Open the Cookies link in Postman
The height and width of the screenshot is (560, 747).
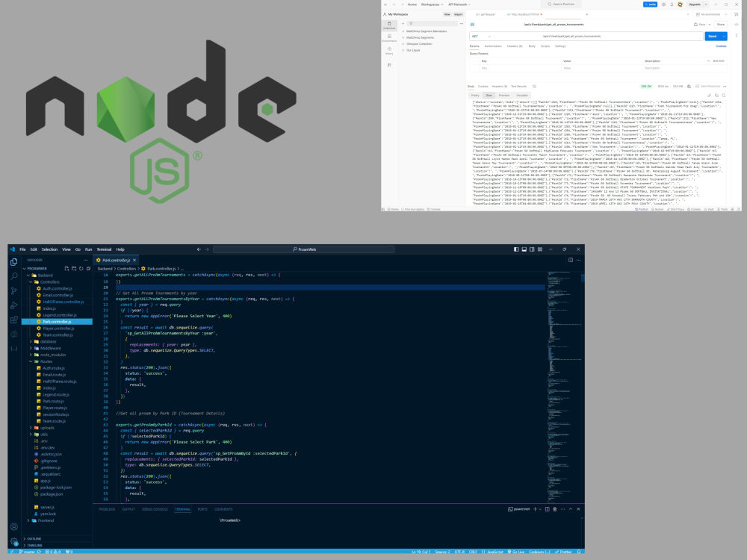(x=722, y=46)
